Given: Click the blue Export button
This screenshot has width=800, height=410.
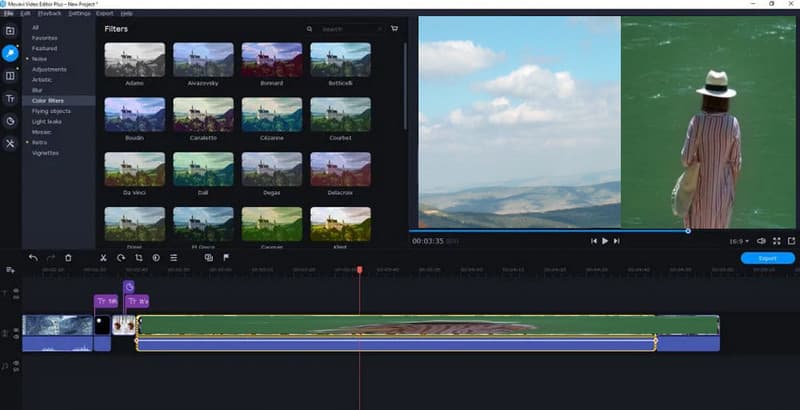Looking at the screenshot, I should point(767,259).
